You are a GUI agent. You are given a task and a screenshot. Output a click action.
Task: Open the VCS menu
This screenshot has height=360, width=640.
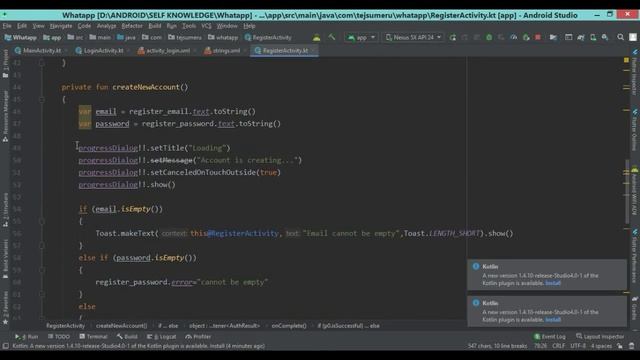coord(206,26)
